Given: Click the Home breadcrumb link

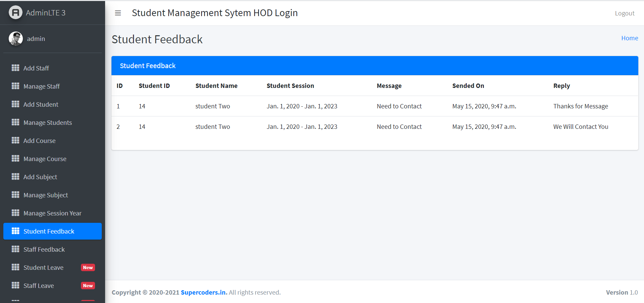Looking at the screenshot, I should [x=630, y=38].
